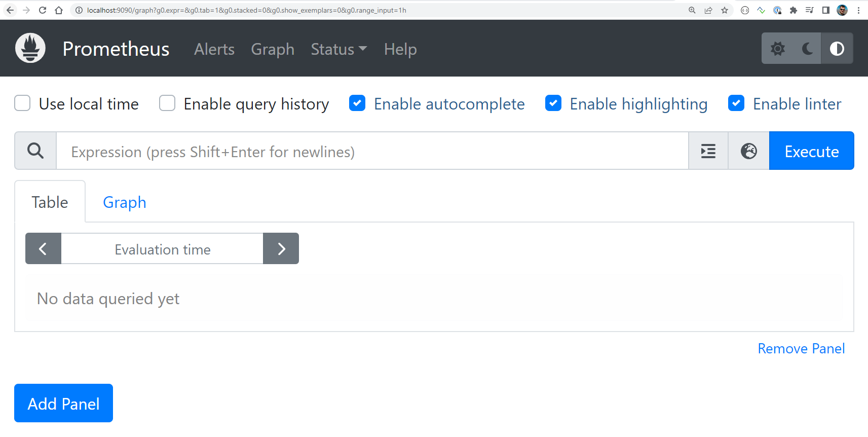Open the metrics explorer globe icon

(x=748, y=151)
